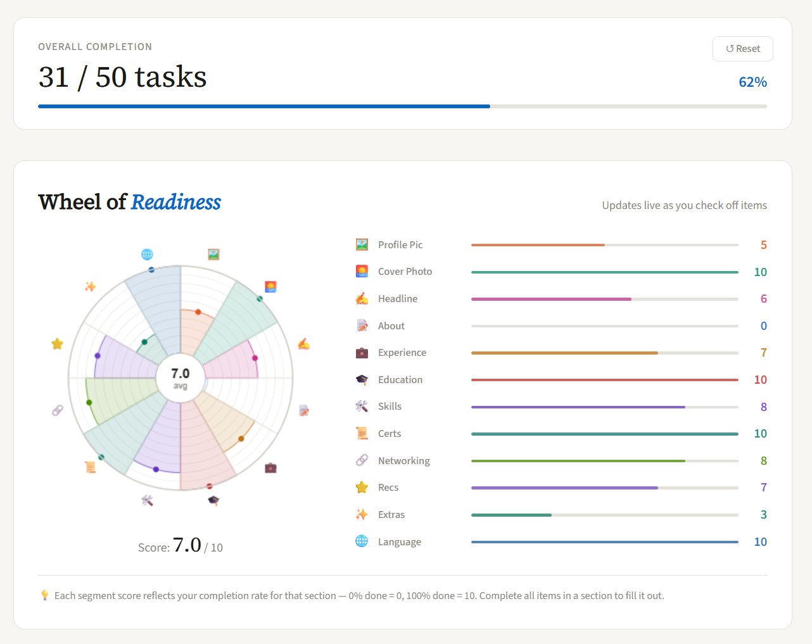Click the star icon around the wheel
This screenshot has height=644, width=812.
pos(57,344)
